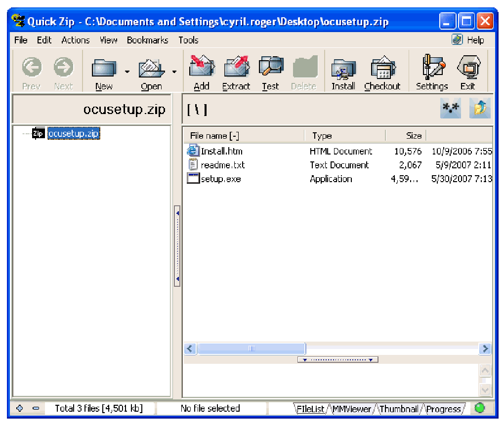Sort by File name column header

click(x=244, y=136)
